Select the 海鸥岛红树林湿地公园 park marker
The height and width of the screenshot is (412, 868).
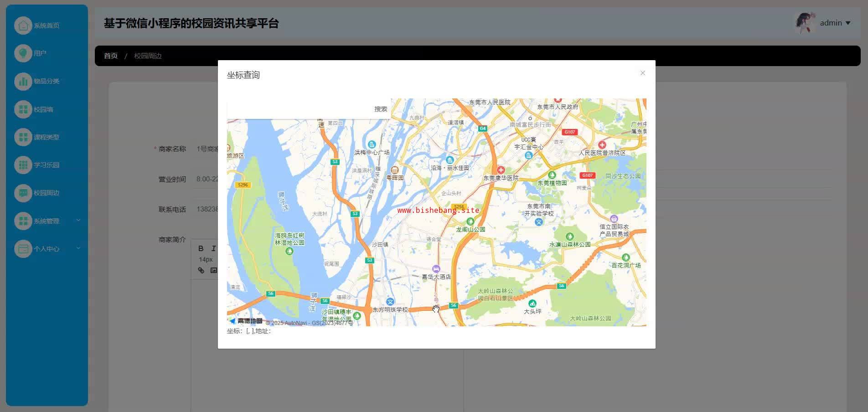tap(289, 251)
